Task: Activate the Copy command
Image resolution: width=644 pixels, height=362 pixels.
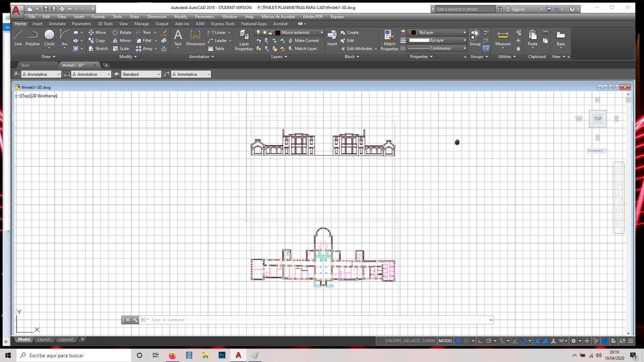Action: (x=97, y=40)
